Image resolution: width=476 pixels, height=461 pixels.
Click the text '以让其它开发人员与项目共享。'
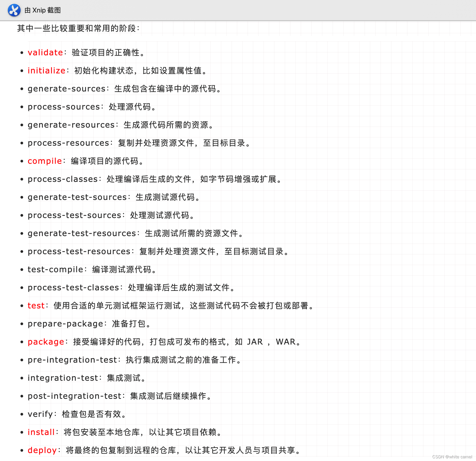pyautogui.click(x=243, y=450)
